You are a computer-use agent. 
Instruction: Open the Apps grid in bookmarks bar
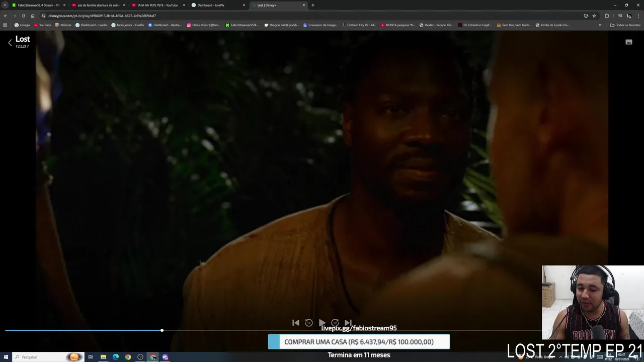[5, 25]
